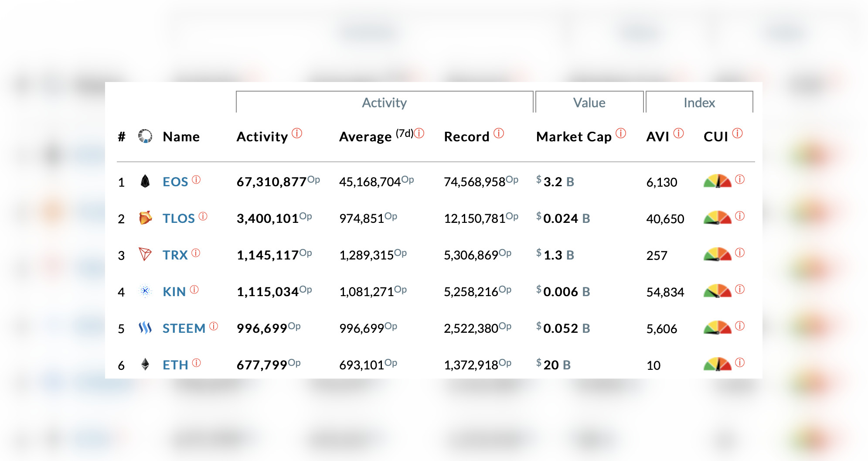Open info icon next to Market Cap header
Screen dimensions: 868x461
coord(621,133)
